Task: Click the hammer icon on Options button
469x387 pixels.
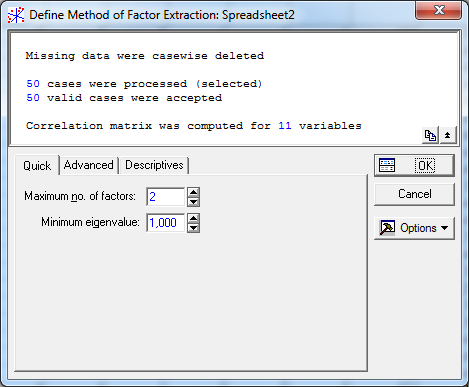Action: (387, 228)
